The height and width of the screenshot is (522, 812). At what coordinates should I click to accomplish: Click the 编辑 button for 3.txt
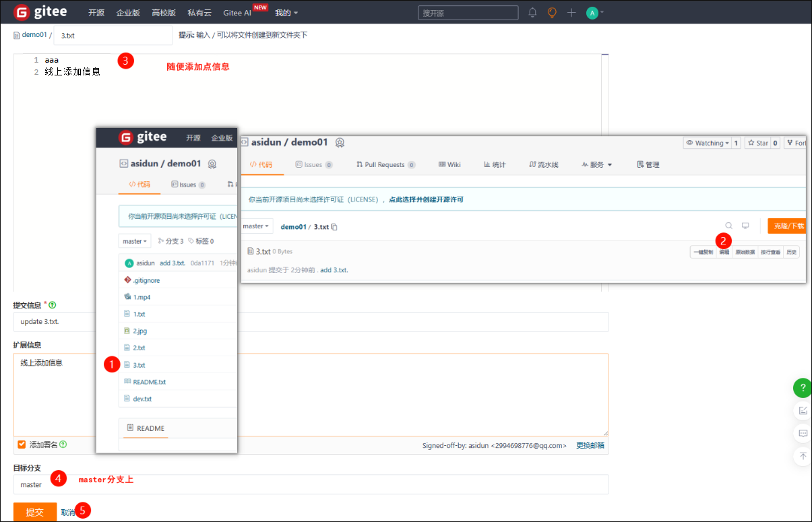pyautogui.click(x=724, y=252)
